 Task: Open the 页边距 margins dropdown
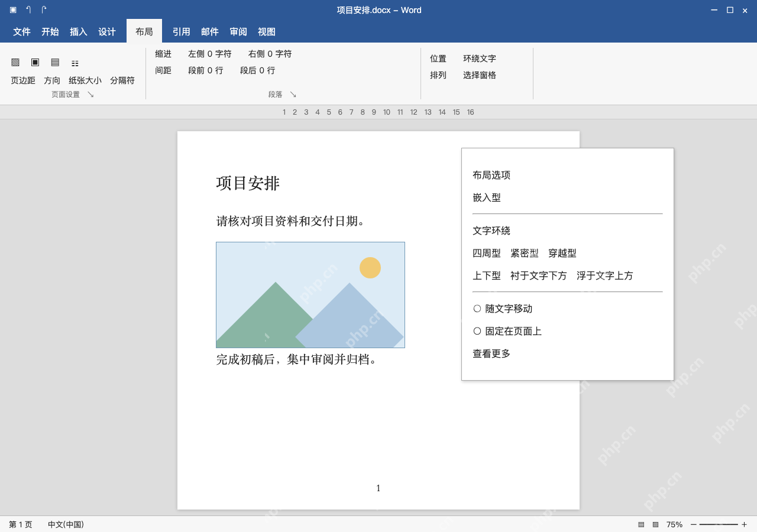pyautogui.click(x=23, y=80)
